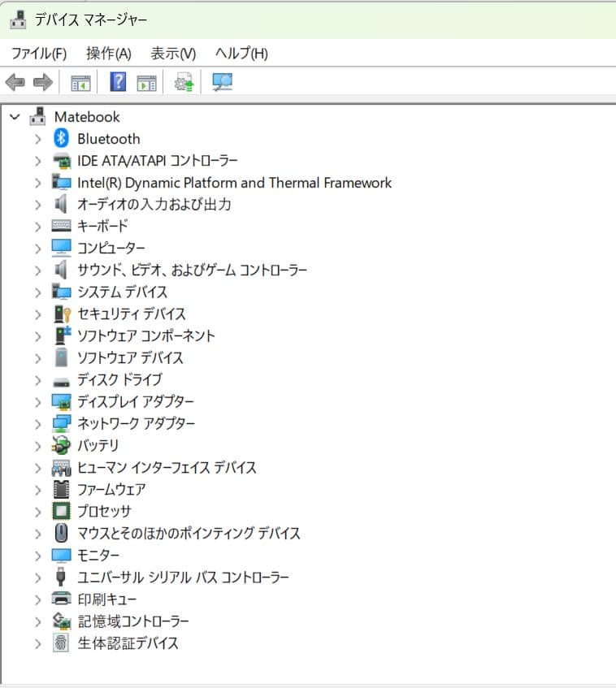The height and width of the screenshot is (688, 616).
Task: Expand the Bluetooth category chevron
Action: point(37,139)
